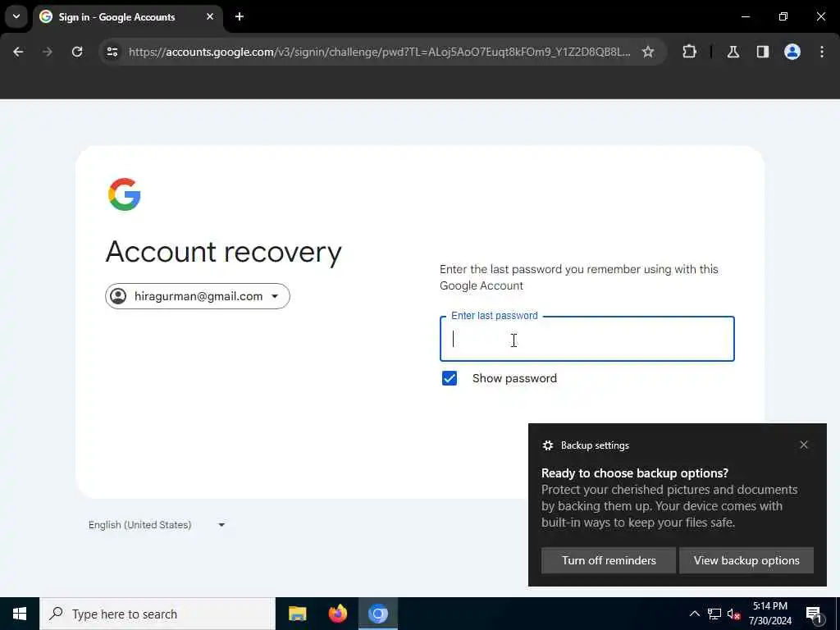Bookmark this page with the star icon
This screenshot has height=630, width=840.
point(648,52)
